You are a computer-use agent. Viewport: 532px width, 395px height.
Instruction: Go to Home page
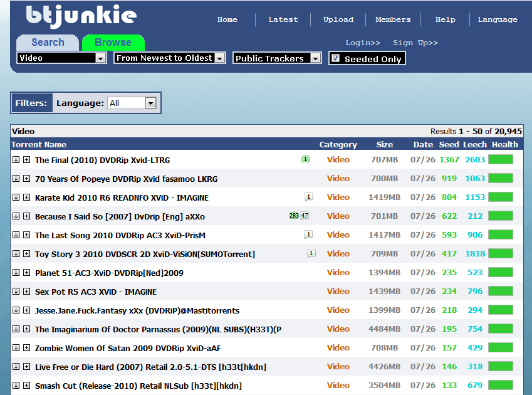(227, 19)
